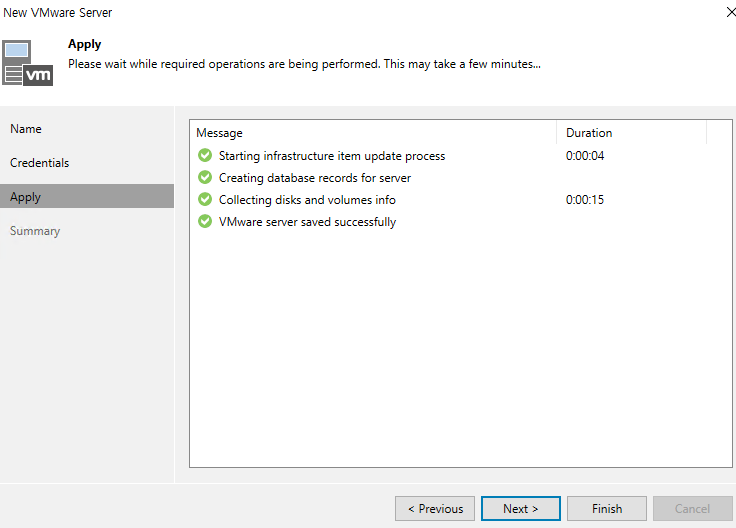Viewport: 736px width, 528px height.
Task: Click green check beside VMware server saved successfully
Action: (205, 221)
